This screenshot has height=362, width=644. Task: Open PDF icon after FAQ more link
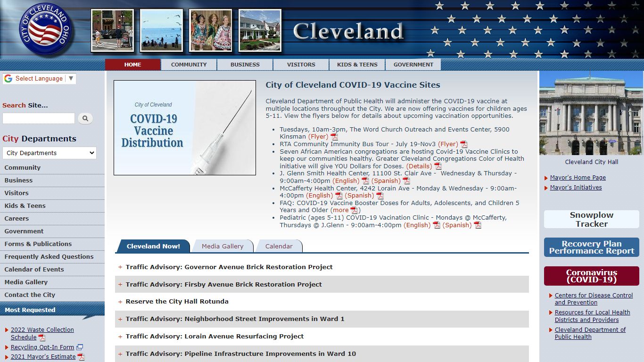(354, 210)
